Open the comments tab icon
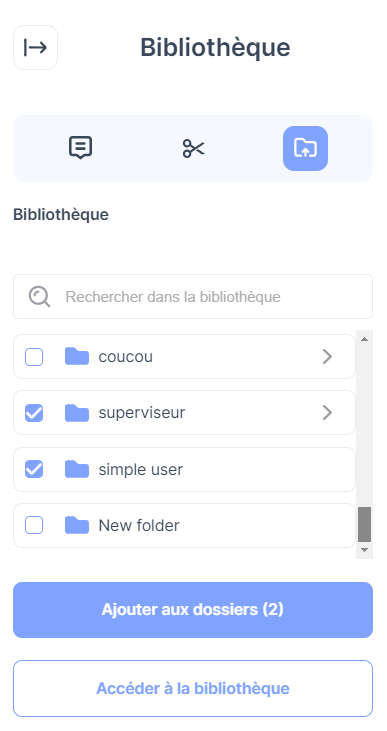The width and height of the screenshot is (387, 731). (81, 148)
